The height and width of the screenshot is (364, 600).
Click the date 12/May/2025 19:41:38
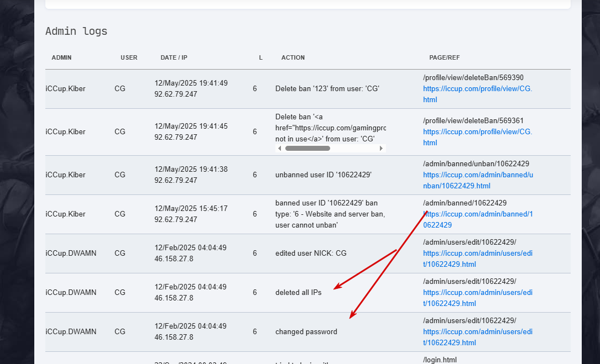point(191,170)
